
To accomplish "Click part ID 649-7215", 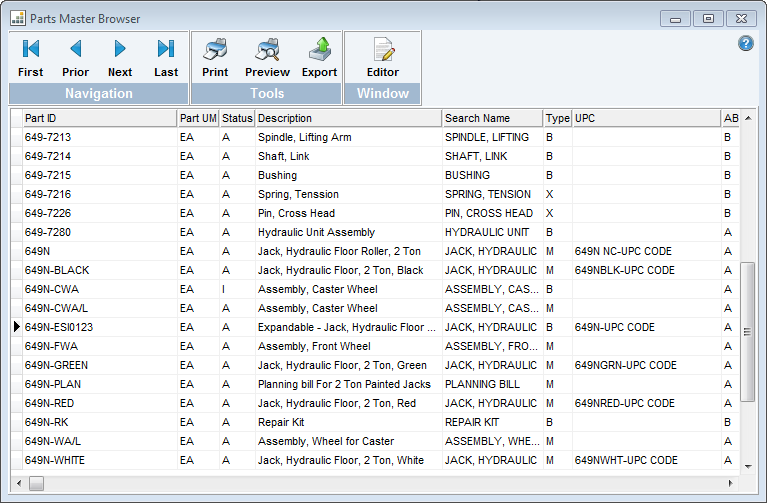I will 48,175.
